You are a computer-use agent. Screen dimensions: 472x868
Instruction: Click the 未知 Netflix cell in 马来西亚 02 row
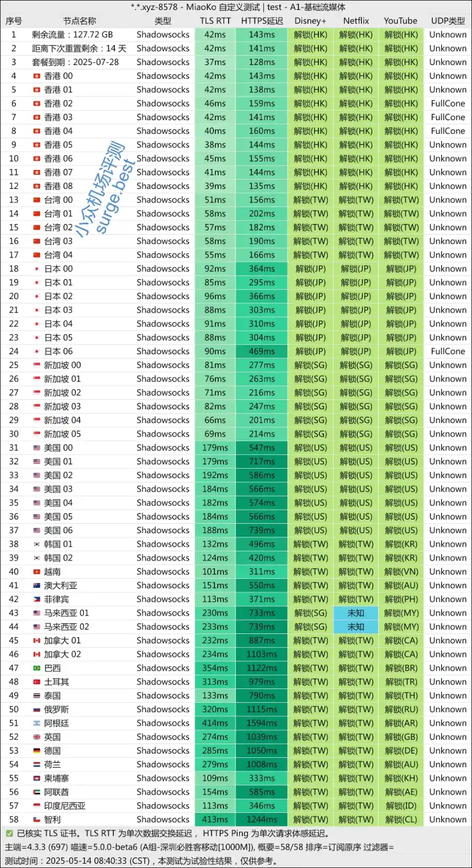tap(356, 627)
